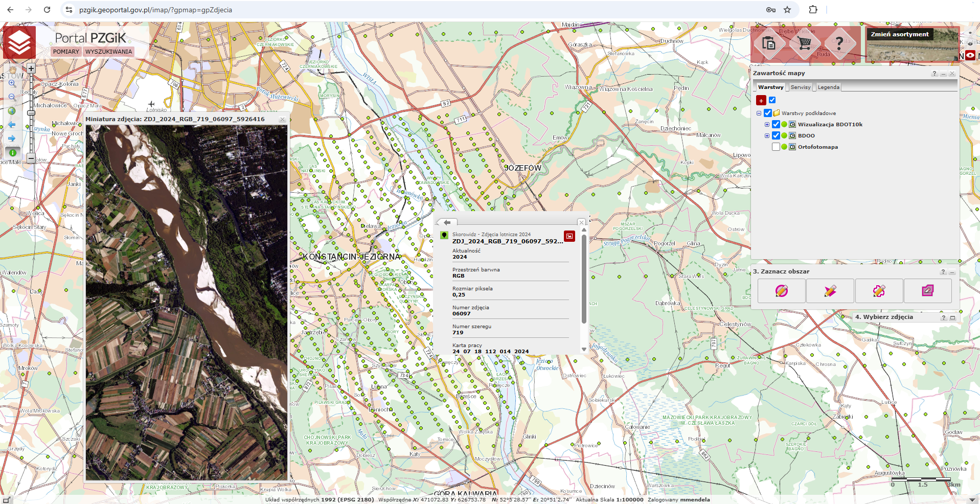The width and height of the screenshot is (980, 504).
Task: Collapse the Warstwy podkładowe group
Action: tap(759, 113)
